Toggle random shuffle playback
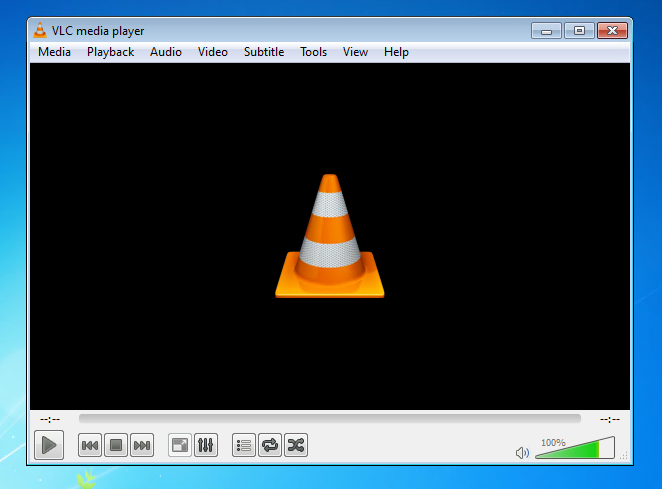This screenshot has width=662, height=489. 296,445
